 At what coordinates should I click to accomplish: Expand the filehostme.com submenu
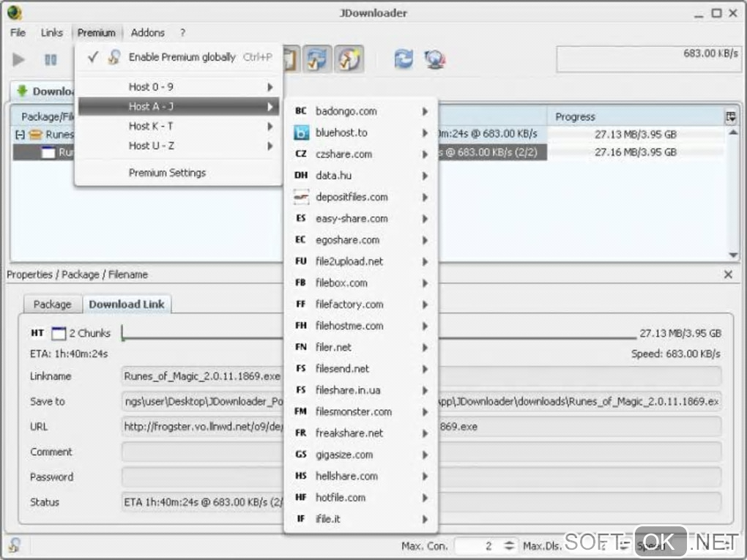360,326
